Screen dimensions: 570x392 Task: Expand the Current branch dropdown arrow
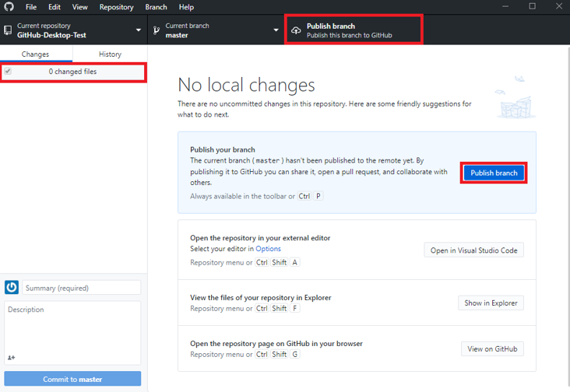tap(276, 30)
